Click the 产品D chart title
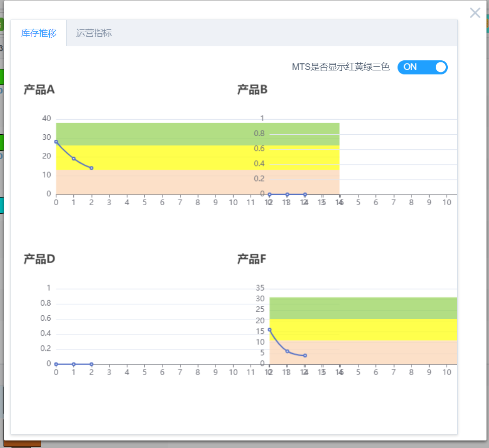The image size is (489, 448). click(40, 259)
